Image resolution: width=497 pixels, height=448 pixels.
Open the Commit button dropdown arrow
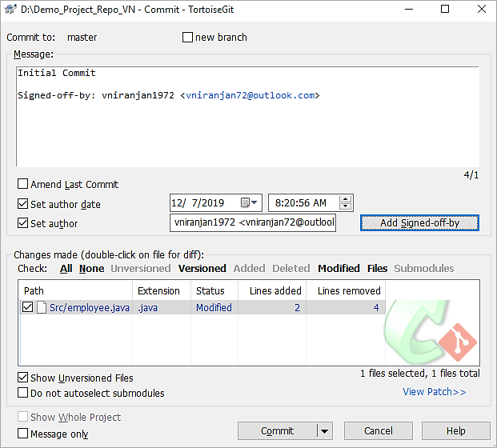(x=325, y=431)
